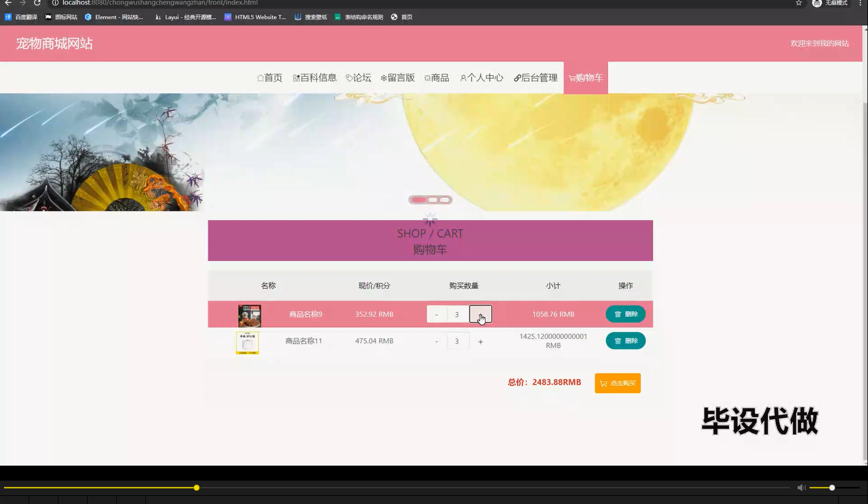868x504 pixels.
Task: Increase quantity of 商品名称11 with plus button
Action: pos(480,341)
